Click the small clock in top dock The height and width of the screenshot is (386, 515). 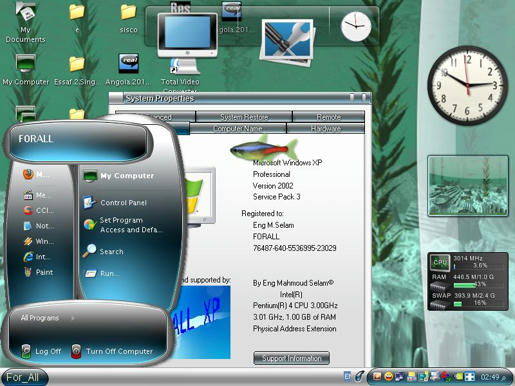pyautogui.click(x=356, y=26)
